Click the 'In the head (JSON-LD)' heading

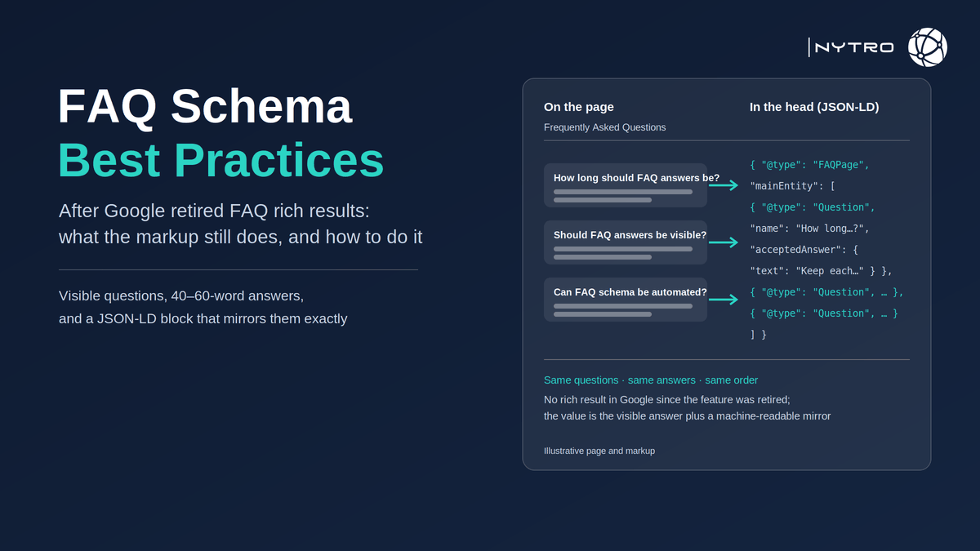click(x=814, y=107)
